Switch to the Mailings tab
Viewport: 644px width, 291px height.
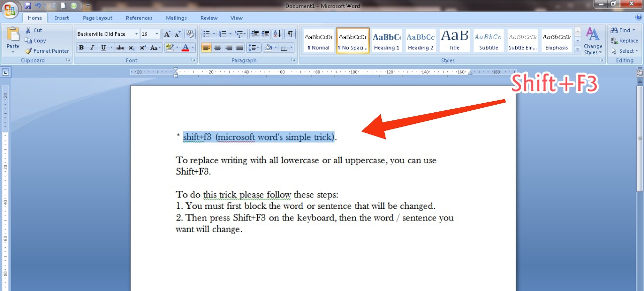[177, 18]
